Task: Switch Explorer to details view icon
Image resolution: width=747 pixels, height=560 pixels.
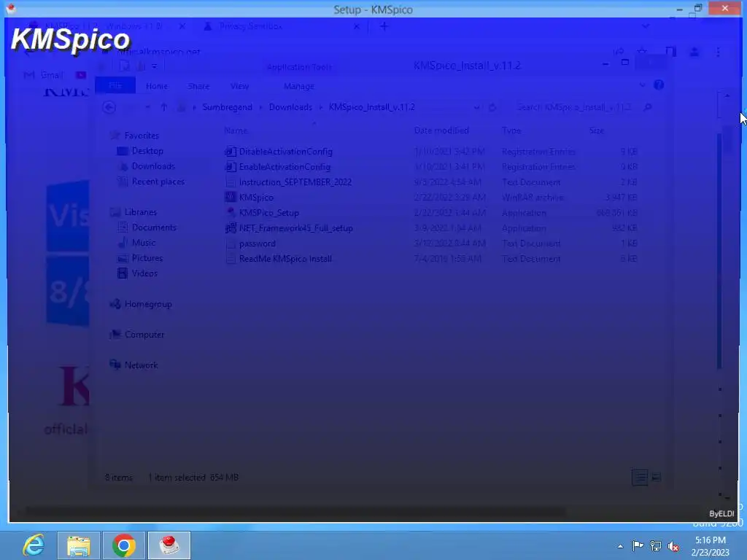Action: pos(640,477)
